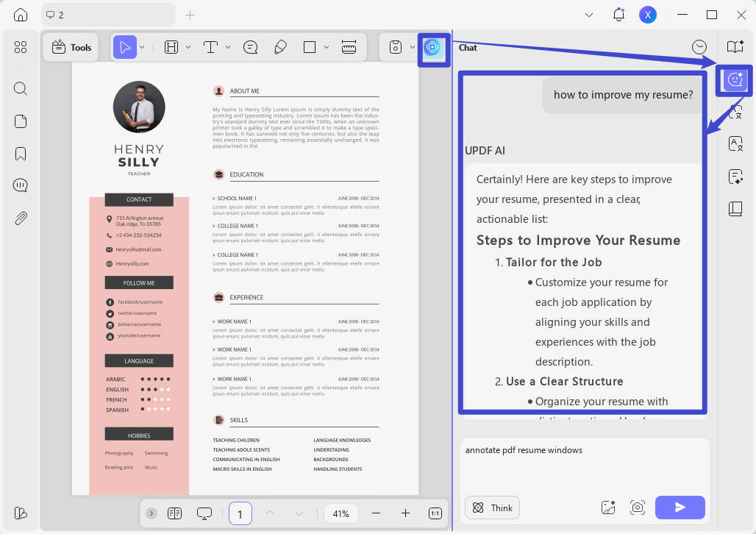756x534 pixels.
Task: Go to the next page arrow
Action: (299, 513)
